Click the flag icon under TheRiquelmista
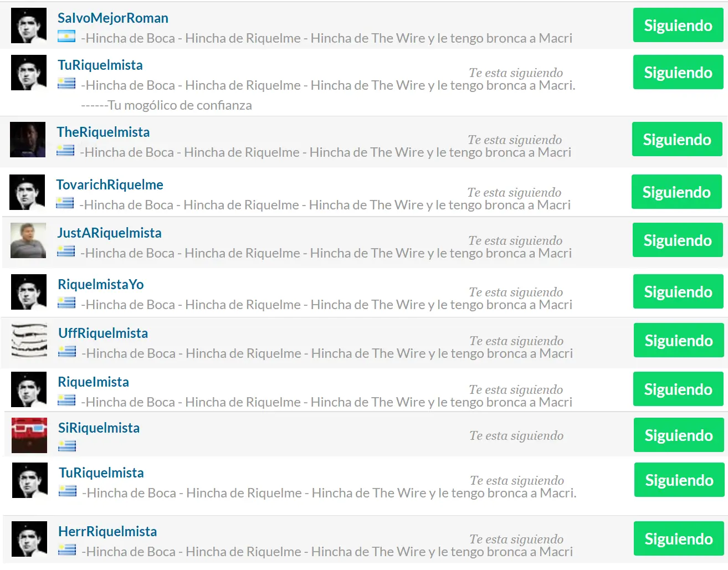Viewport: 728px width, 570px height. coord(65,150)
